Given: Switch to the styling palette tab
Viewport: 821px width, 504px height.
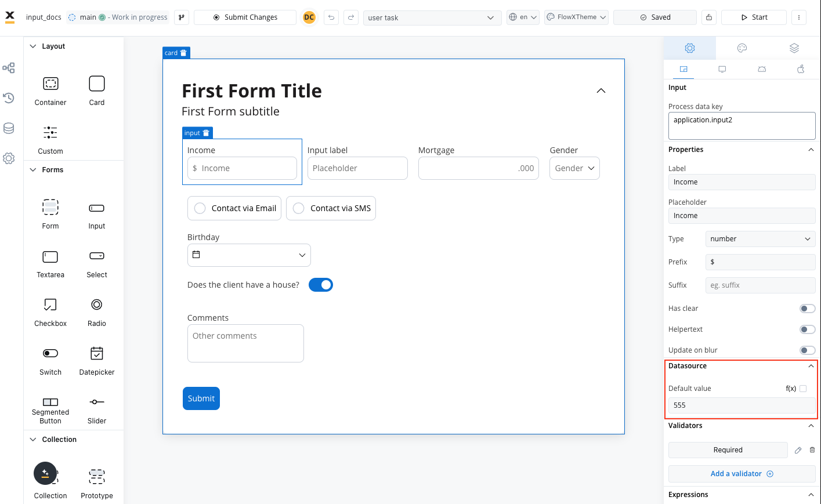Looking at the screenshot, I should click(x=742, y=48).
